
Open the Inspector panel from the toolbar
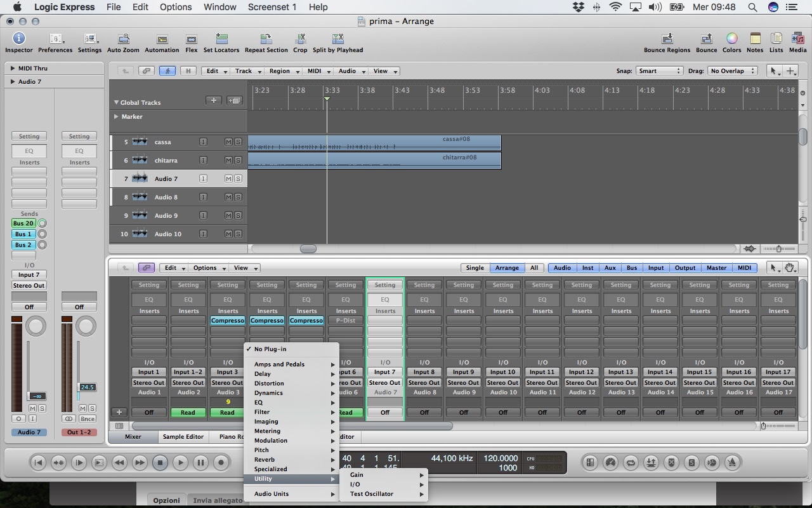click(19, 43)
